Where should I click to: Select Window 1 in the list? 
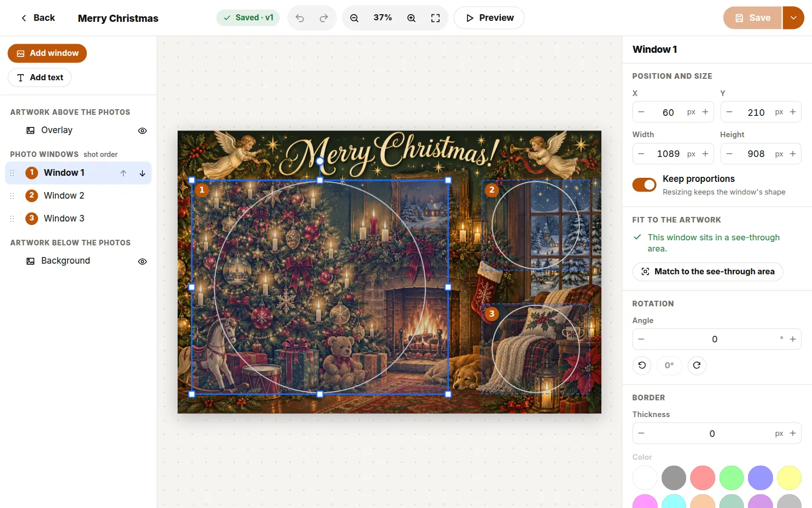78,173
